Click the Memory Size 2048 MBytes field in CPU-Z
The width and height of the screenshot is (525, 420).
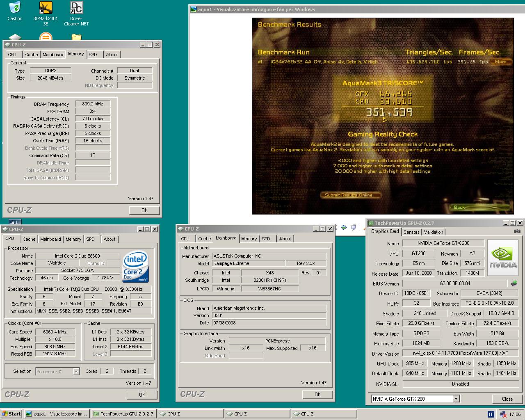pos(50,78)
